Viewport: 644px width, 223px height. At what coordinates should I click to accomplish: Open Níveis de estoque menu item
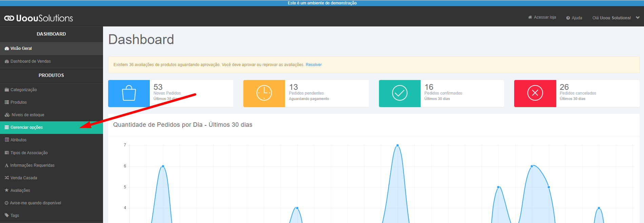click(x=52, y=115)
